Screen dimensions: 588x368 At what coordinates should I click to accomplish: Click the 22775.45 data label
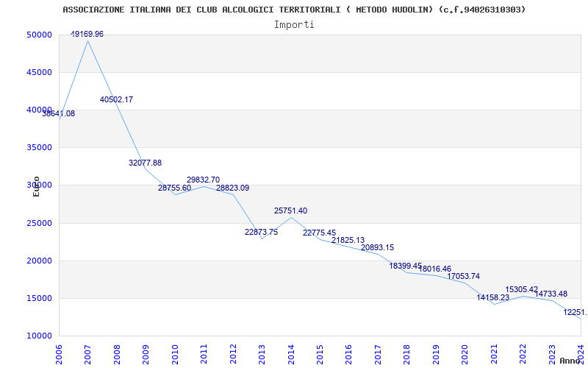320,233
